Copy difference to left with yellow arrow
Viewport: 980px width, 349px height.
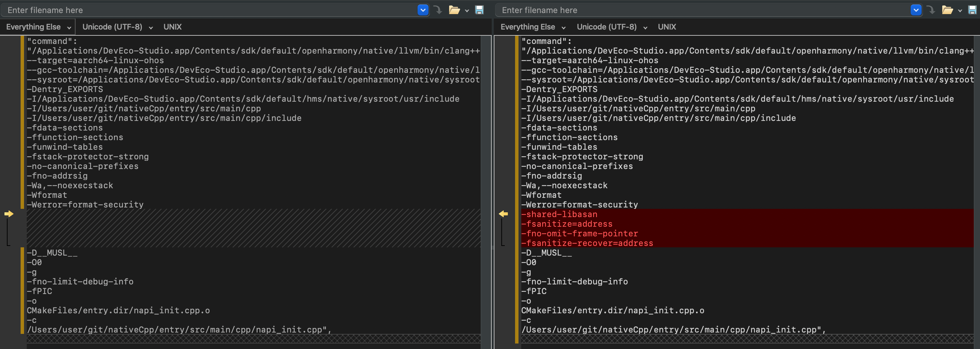click(x=503, y=214)
